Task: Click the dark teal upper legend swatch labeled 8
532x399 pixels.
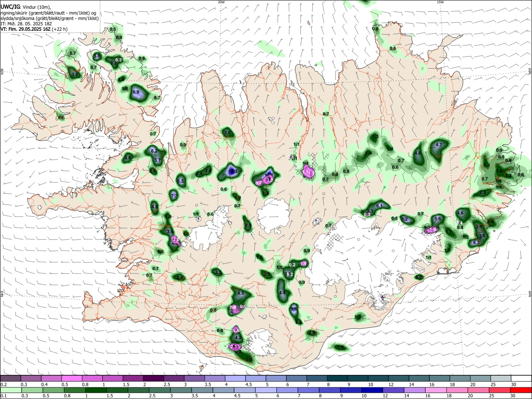Action: (x=337, y=378)
